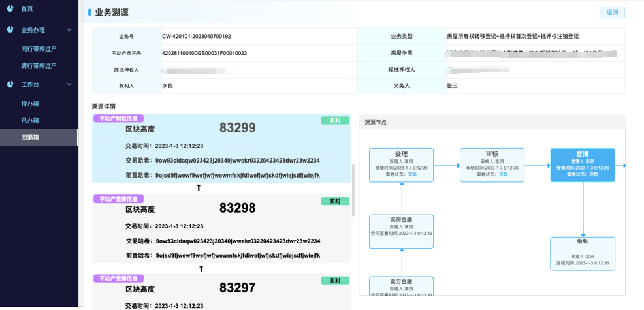Select the 不动产制证信息 tag label
The height and width of the screenshot is (310, 644).
click(x=118, y=119)
